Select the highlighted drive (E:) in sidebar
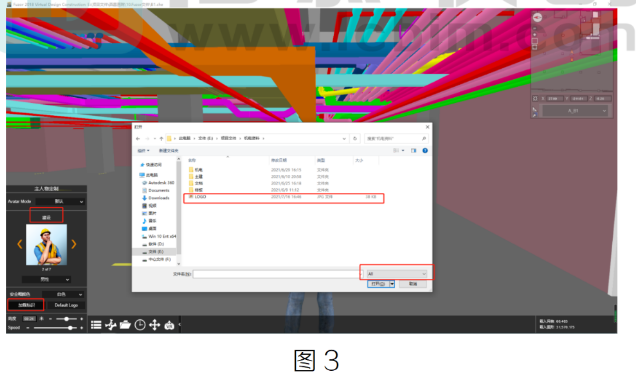The width and height of the screenshot is (636, 384). [x=154, y=252]
